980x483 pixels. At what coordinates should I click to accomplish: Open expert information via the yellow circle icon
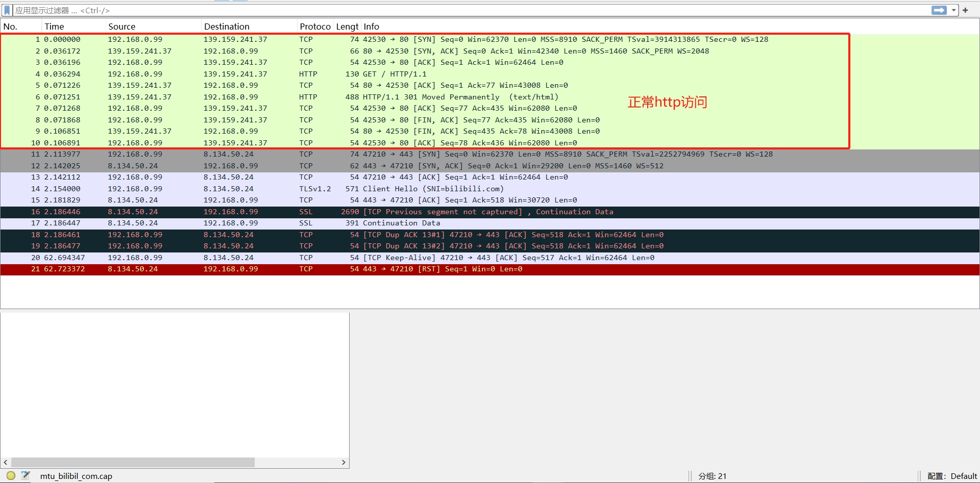[11, 476]
